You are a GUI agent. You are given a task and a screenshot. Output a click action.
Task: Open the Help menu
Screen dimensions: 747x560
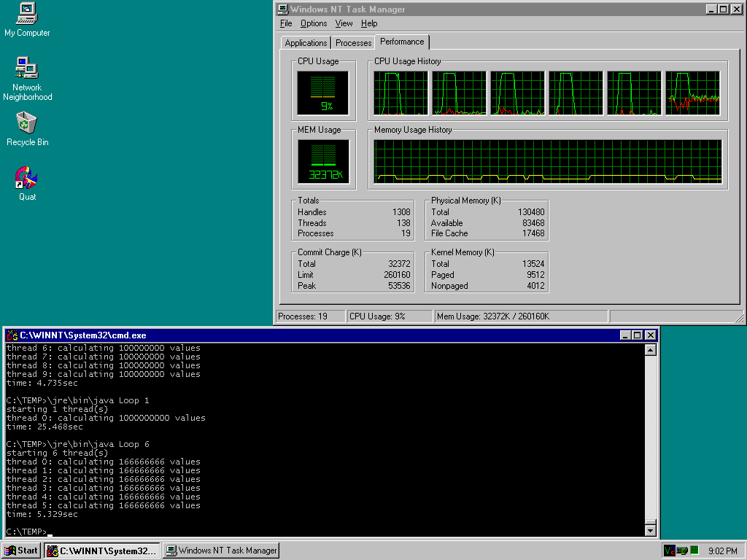[x=369, y=23]
